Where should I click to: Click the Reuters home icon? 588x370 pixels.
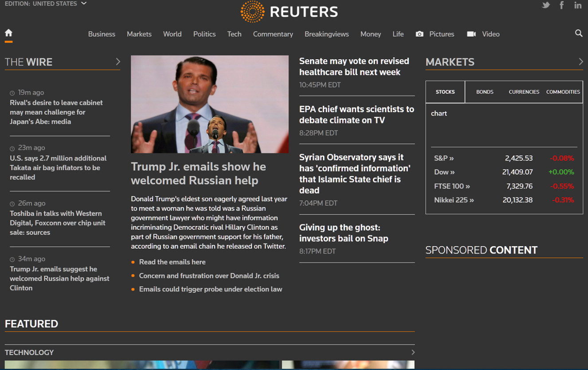pos(8,33)
